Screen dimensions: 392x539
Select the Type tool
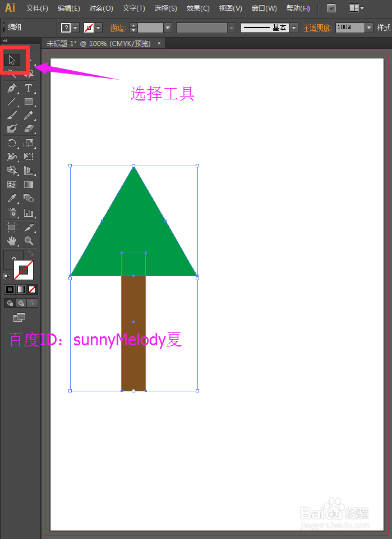click(x=29, y=88)
